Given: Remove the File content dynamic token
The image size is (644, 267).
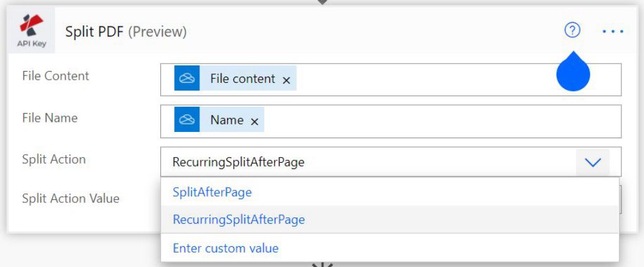Looking at the screenshot, I should (286, 80).
